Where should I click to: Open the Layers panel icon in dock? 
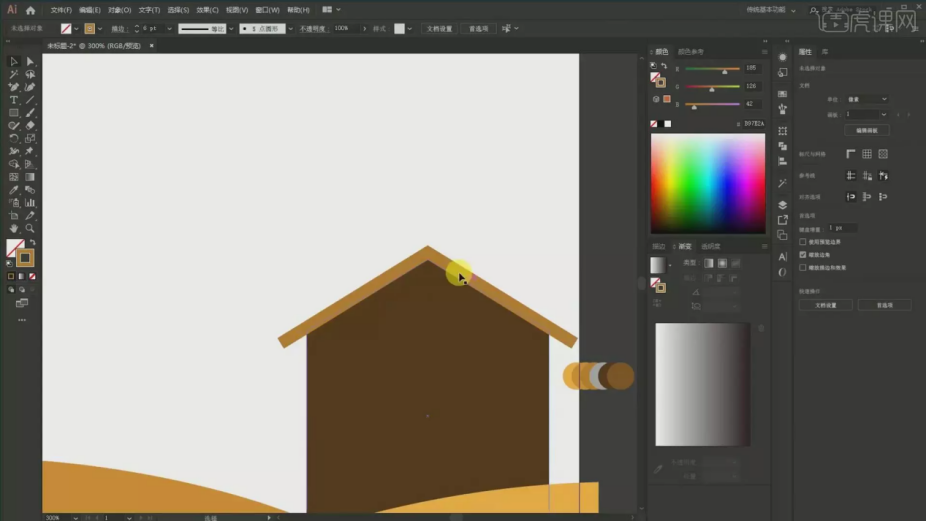click(782, 205)
